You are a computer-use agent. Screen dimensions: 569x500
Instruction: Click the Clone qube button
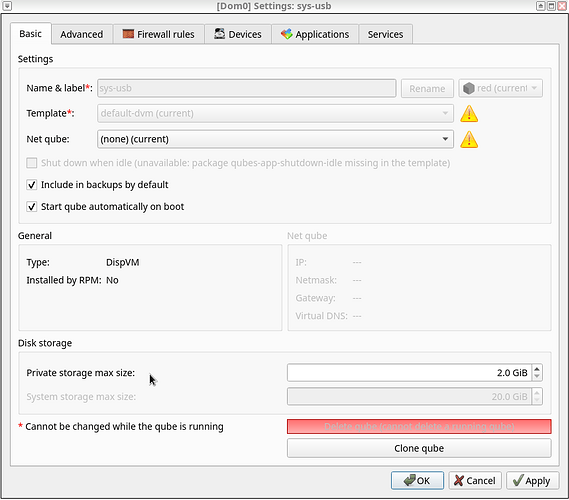pyautogui.click(x=419, y=448)
